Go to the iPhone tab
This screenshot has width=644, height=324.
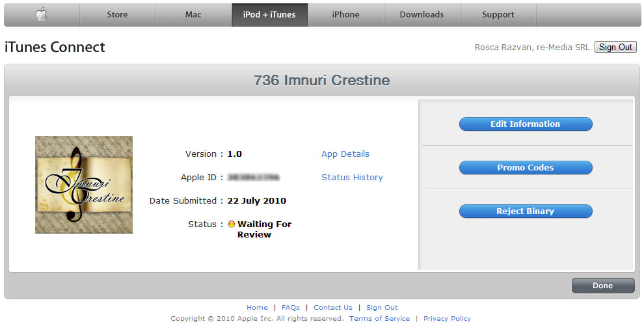(x=346, y=15)
